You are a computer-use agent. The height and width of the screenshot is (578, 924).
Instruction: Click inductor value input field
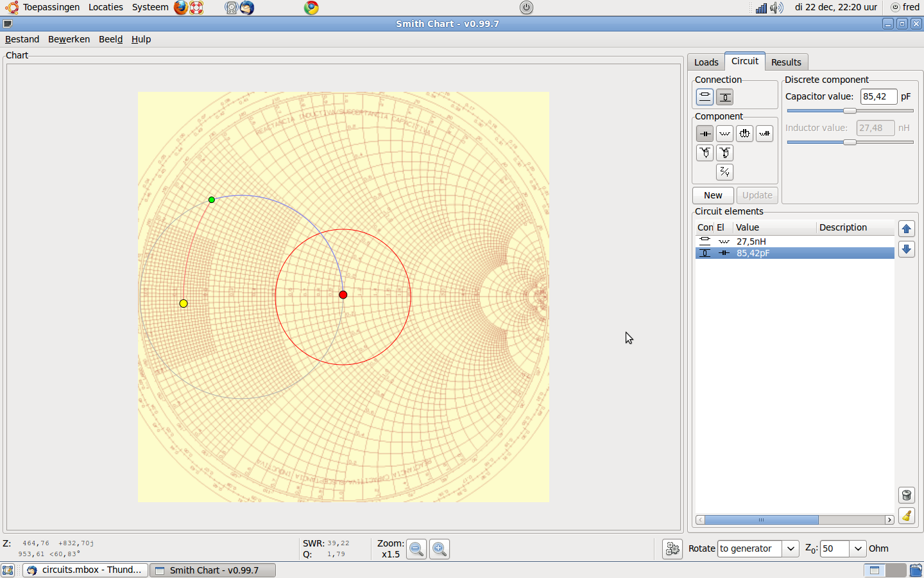(875, 128)
